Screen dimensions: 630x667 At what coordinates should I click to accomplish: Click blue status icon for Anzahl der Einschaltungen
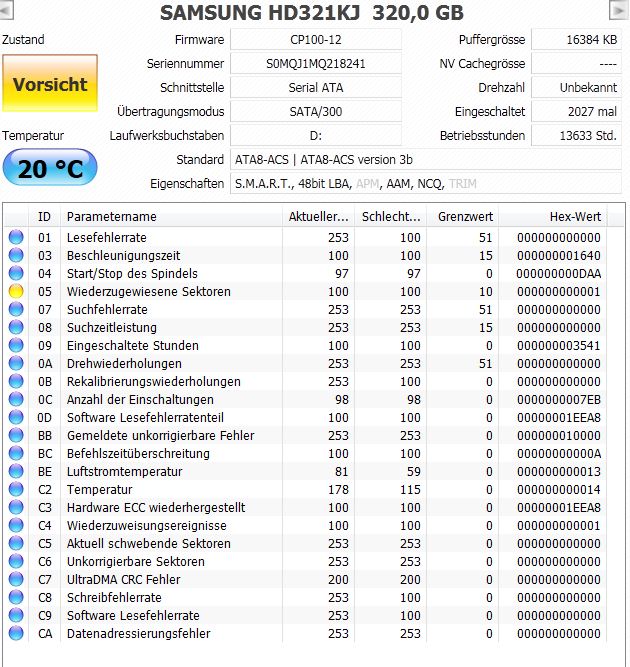coord(16,399)
